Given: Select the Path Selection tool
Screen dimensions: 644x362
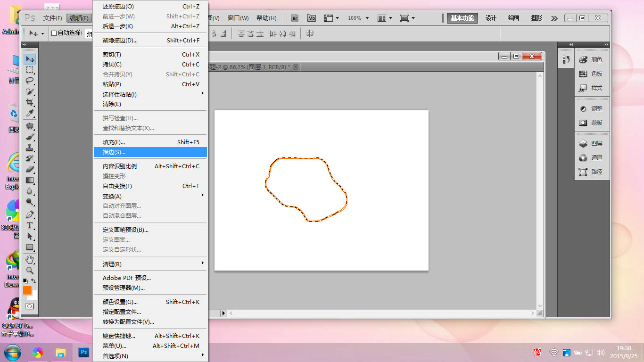Looking at the screenshot, I should 30,236.
